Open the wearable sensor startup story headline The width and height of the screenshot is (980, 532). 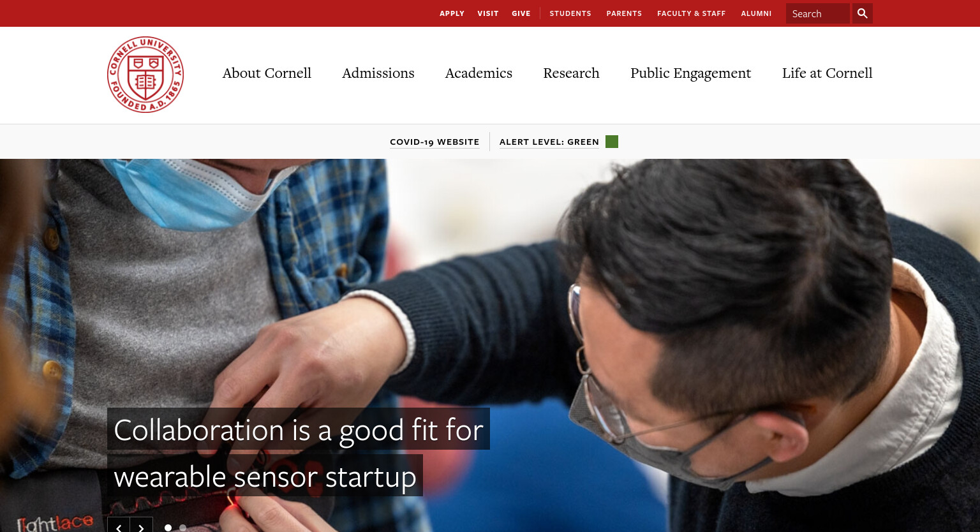[298, 452]
